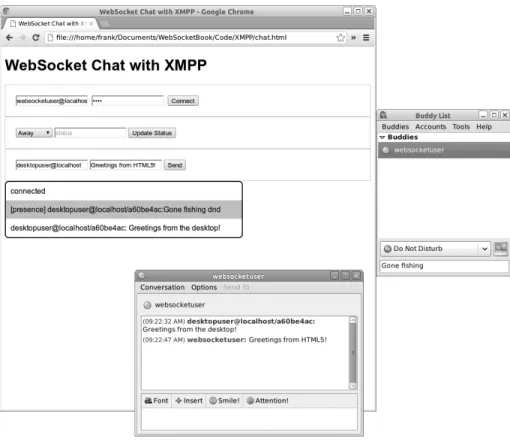Screen dimensions: 510x441
Task: Click the Buddy List title bar icon
Action: [x=384, y=115]
